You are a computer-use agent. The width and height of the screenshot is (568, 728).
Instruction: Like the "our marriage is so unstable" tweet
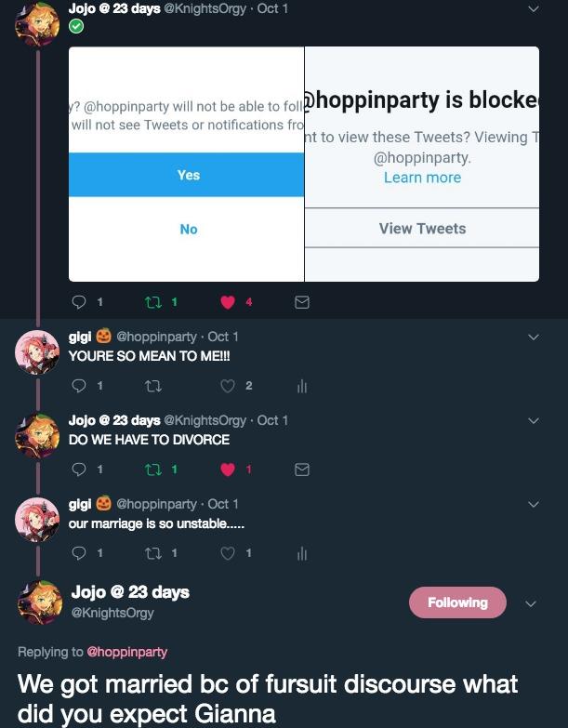(228, 553)
